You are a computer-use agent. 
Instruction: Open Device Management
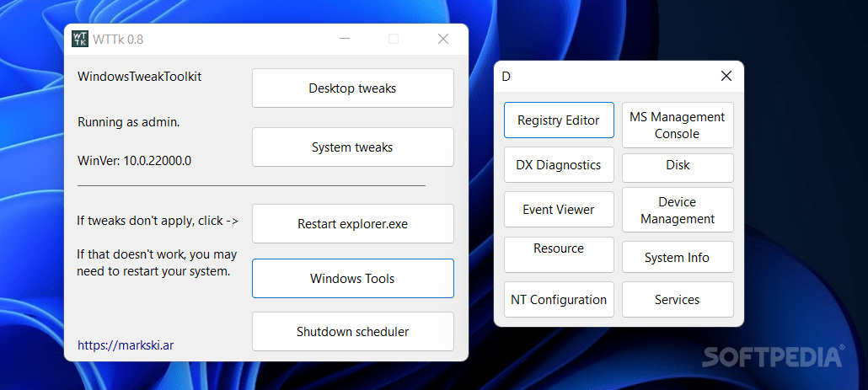point(678,210)
